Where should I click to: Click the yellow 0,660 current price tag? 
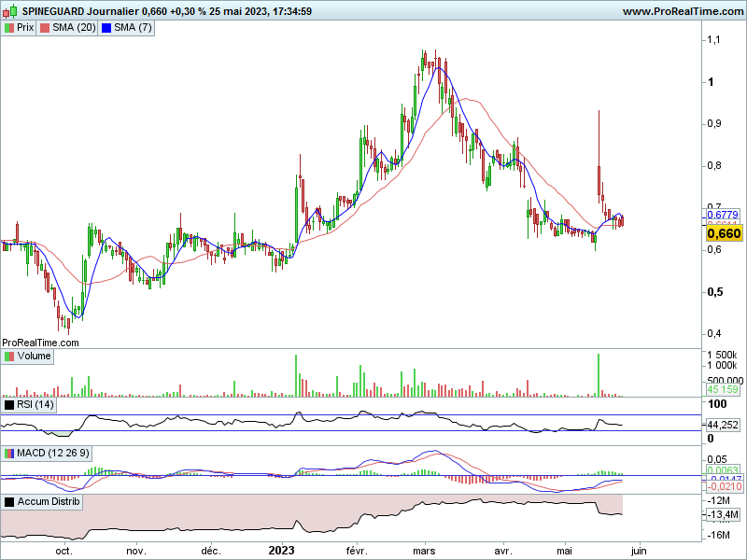[724, 233]
